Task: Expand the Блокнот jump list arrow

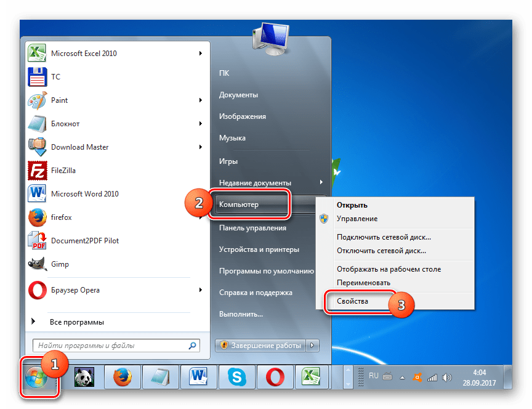Action: pos(201,124)
